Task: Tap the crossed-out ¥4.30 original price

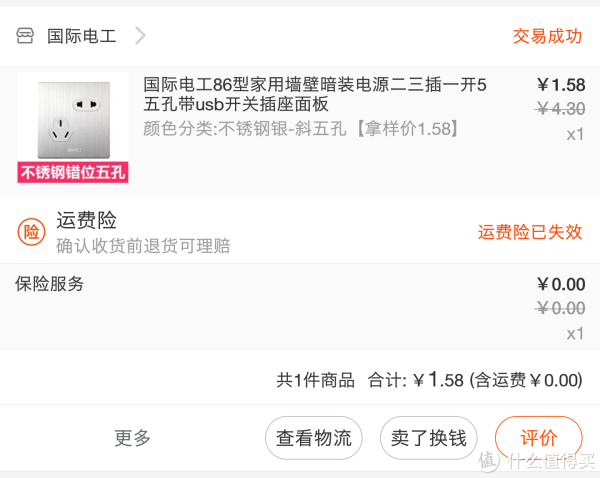Action: tap(560, 108)
